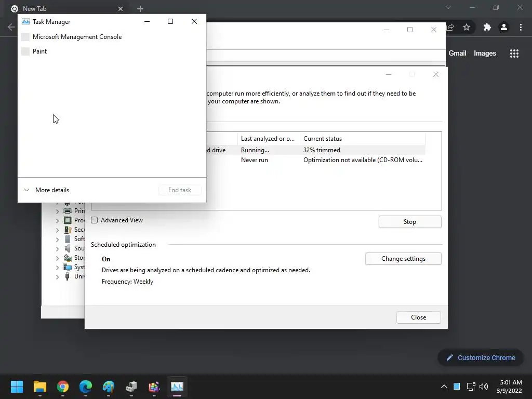Expand the Software devices node
Screen dimensions: 532x399
point(57,239)
